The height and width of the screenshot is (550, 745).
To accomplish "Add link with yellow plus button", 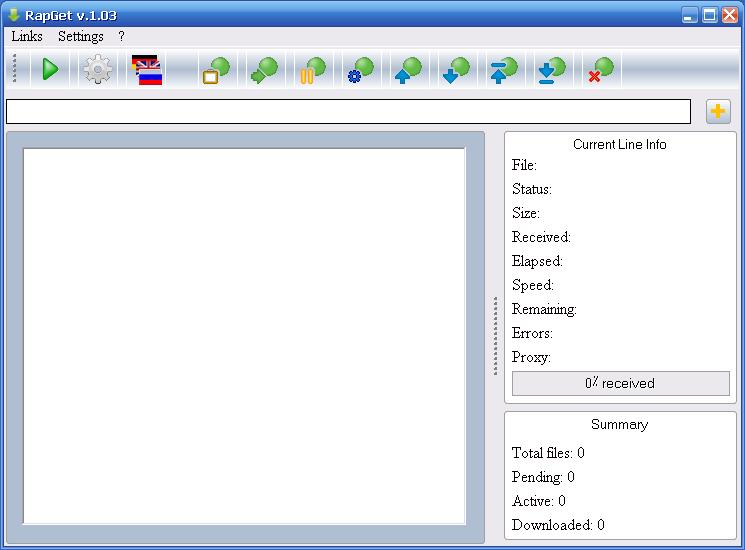I will coord(718,112).
